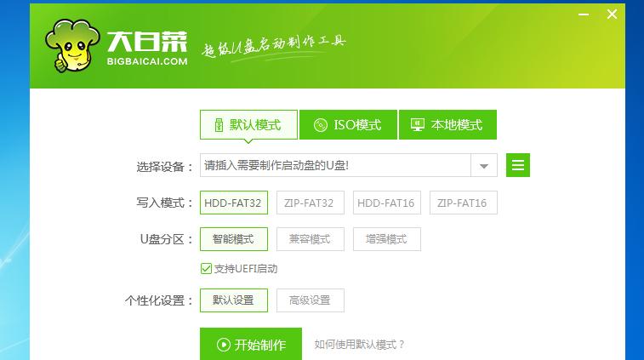
Task: Select ZIP-FAT16 write mode
Action: [464, 203]
